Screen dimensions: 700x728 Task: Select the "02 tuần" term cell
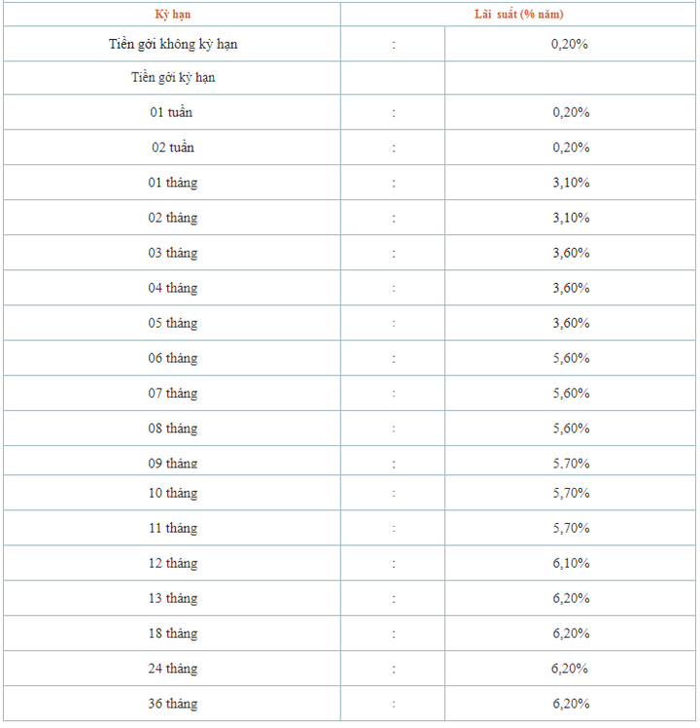tap(172, 148)
